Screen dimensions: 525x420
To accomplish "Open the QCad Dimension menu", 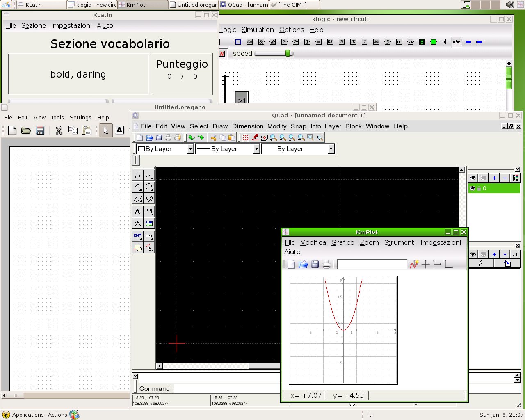I will tap(248, 126).
